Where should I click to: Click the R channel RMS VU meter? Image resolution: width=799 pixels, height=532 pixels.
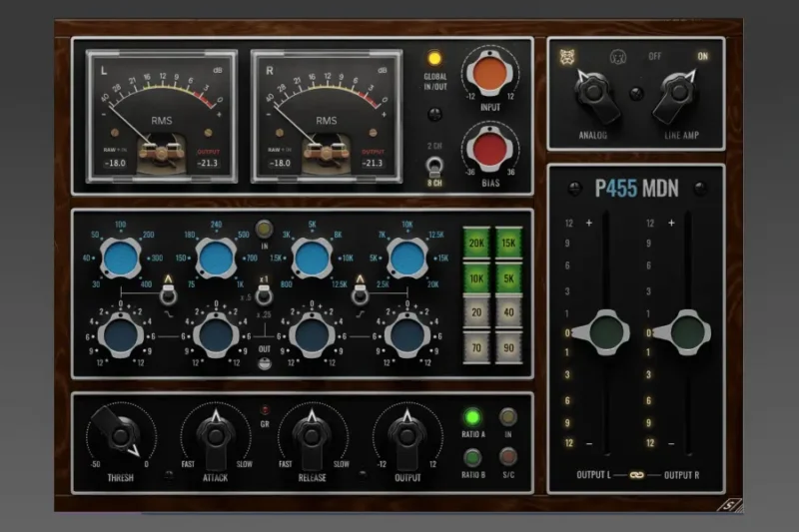tap(327, 116)
